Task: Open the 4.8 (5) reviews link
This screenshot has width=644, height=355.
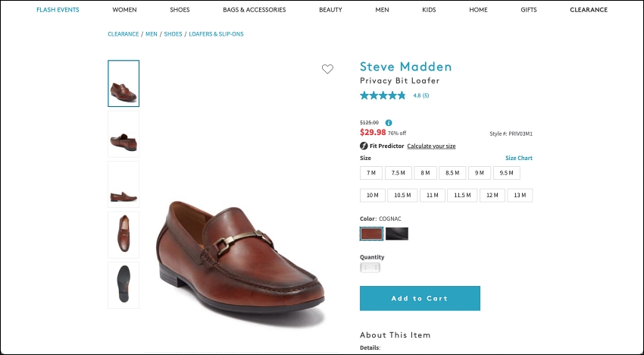Action: point(421,96)
